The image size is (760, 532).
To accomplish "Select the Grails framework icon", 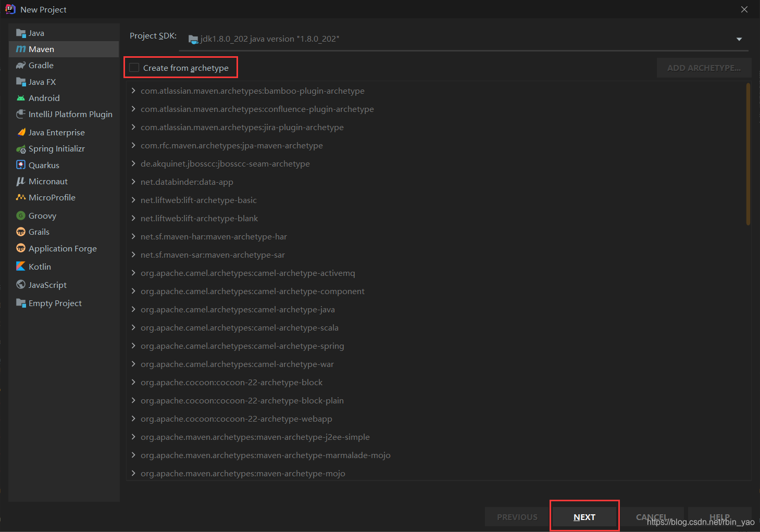I will [x=21, y=232].
